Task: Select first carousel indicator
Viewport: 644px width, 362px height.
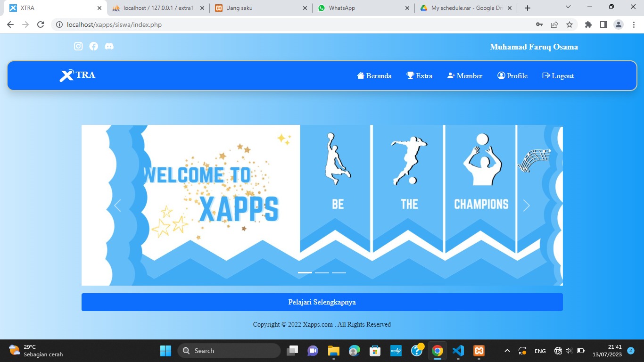Action: click(x=305, y=272)
